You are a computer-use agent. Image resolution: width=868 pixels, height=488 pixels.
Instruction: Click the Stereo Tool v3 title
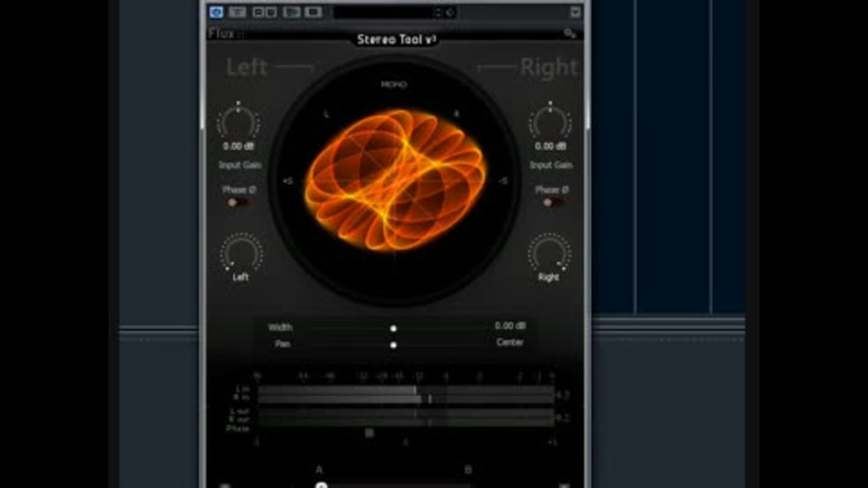396,39
